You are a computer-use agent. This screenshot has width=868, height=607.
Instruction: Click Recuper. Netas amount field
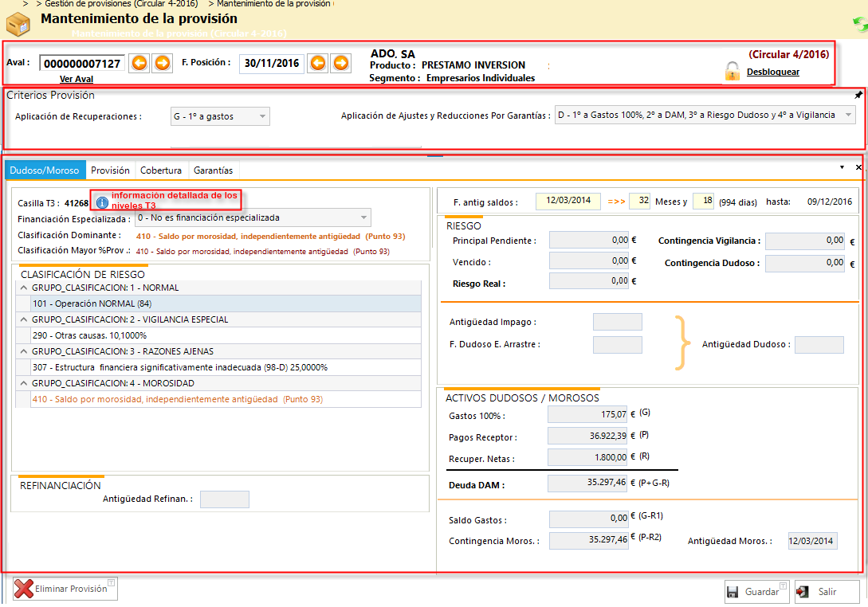pos(587,457)
